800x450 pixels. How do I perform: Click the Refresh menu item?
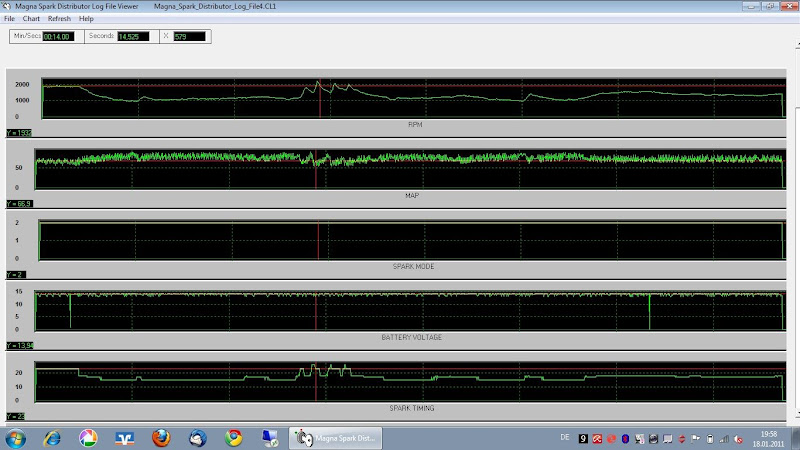59,19
